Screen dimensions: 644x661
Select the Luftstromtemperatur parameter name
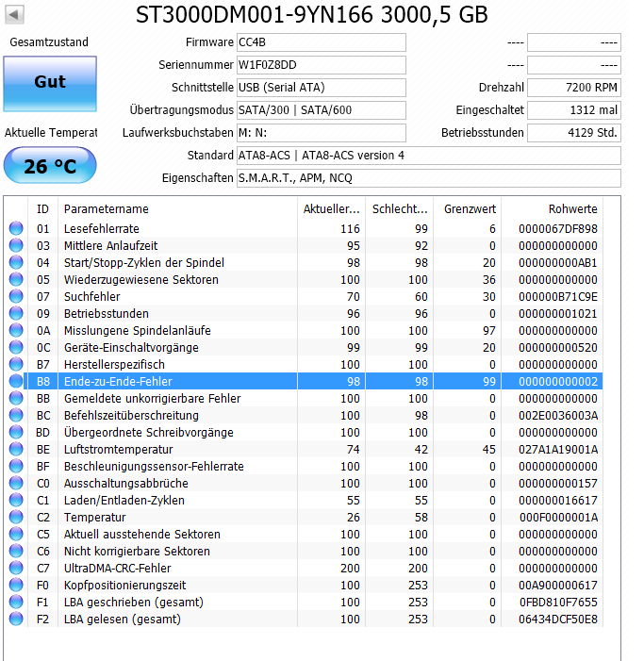(119, 450)
